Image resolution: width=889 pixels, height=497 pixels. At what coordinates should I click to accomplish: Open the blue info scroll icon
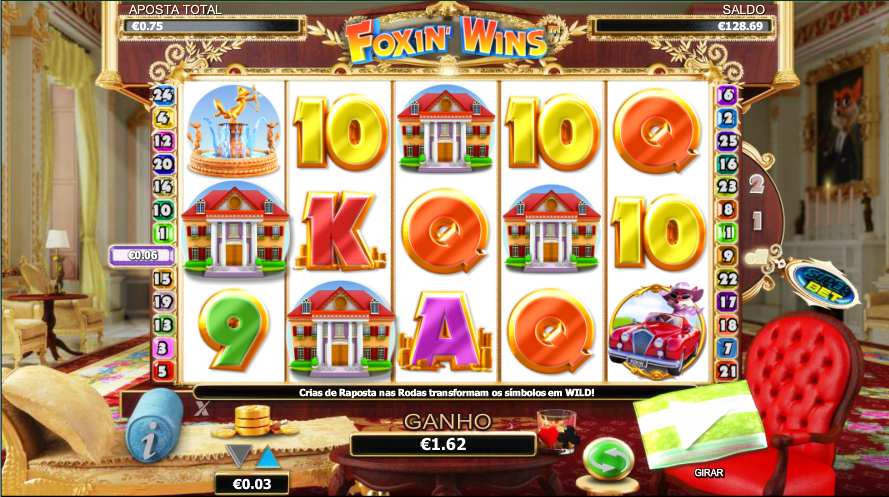(x=153, y=425)
